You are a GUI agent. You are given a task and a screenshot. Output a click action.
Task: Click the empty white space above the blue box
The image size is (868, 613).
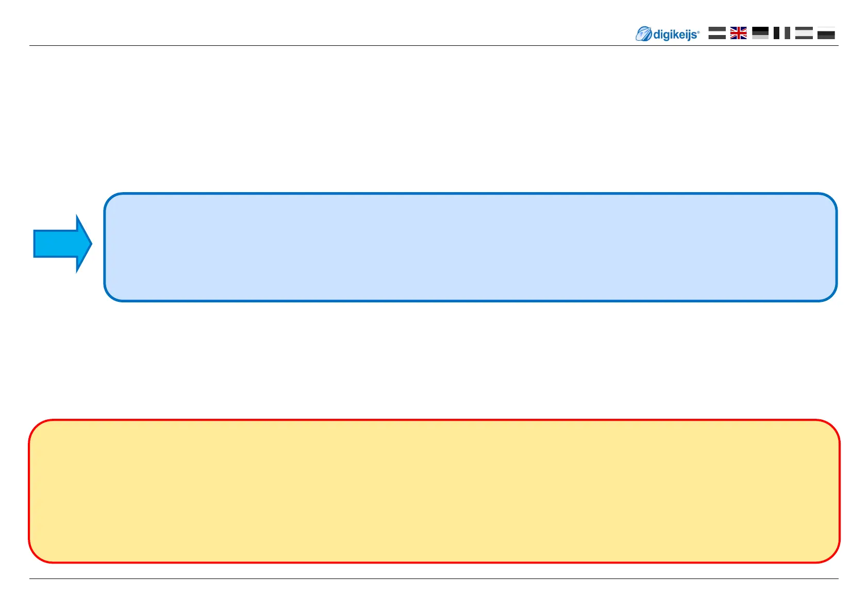coord(434,118)
